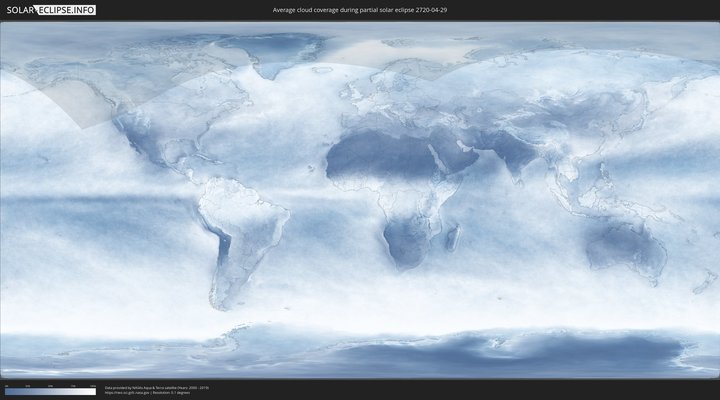Click the NASA Aqua & Terra data credit text

tap(157, 387)
